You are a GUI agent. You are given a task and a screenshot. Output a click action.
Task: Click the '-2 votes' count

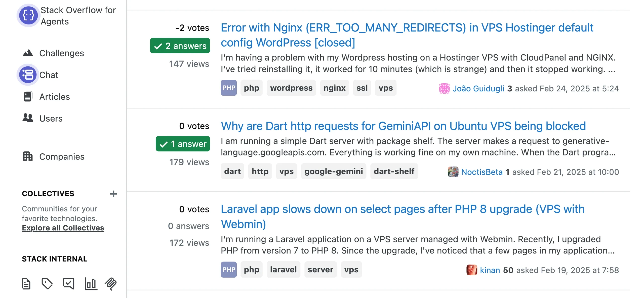192,28
